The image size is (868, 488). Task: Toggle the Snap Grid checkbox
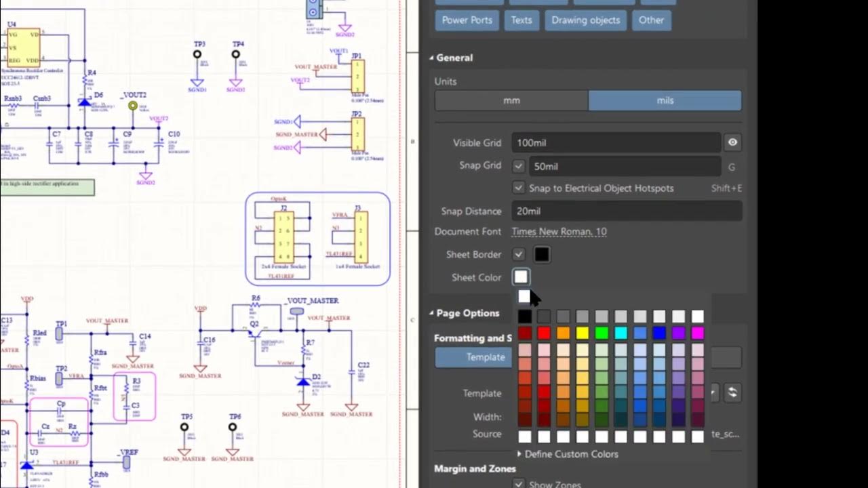519,165
